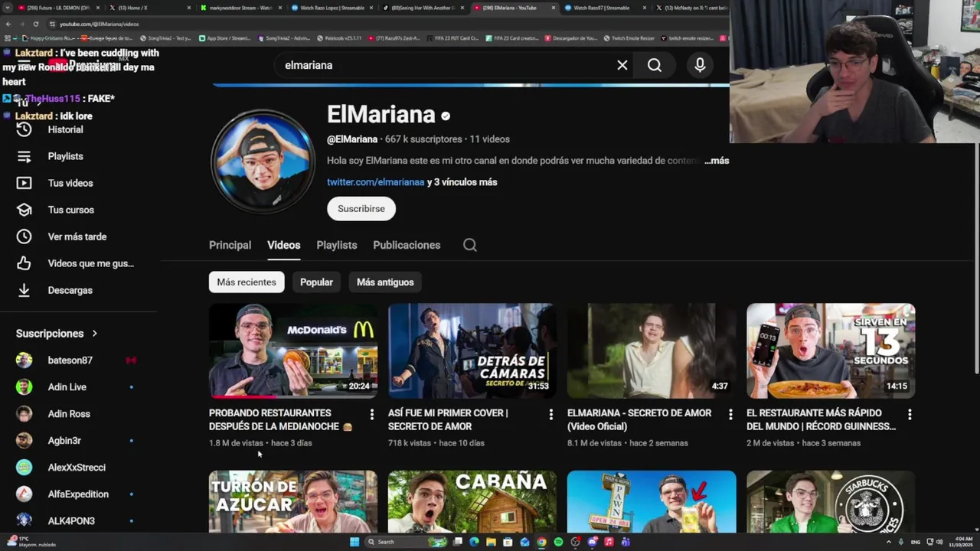The image size is (980, 551).
Task: Open the Turrón de Azúcar video thumbnail
Action: click(293, 501)
